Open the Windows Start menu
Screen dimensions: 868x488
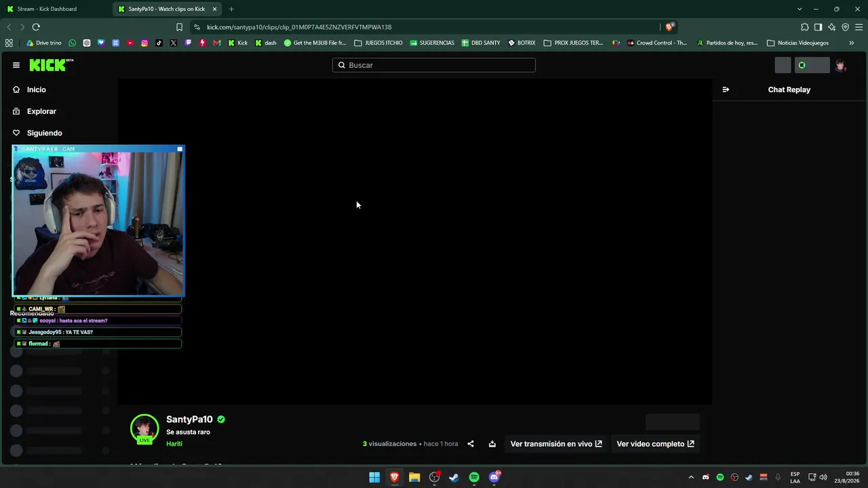[x=374, y=477]
